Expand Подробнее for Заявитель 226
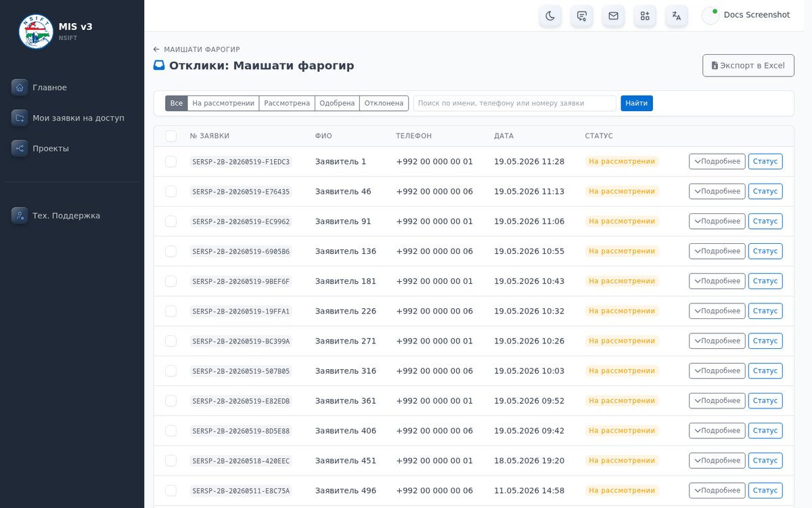Image resolution: width=812 pixels, height=508 pixels. (717, 311)
